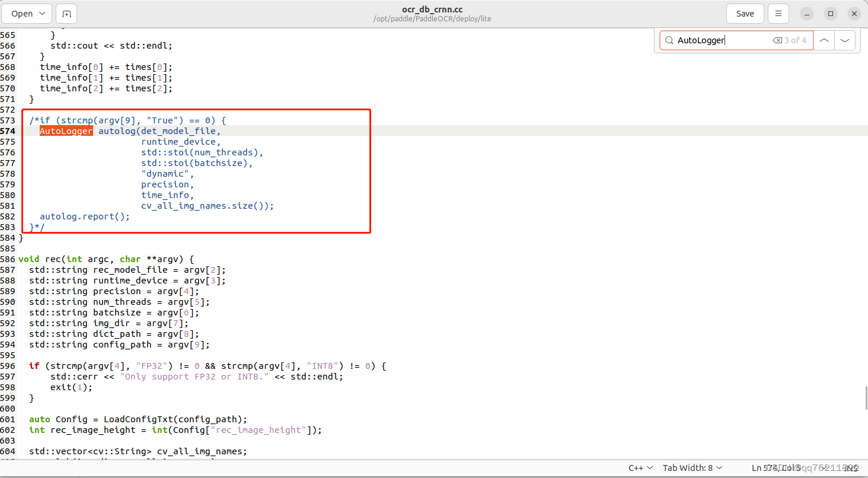The width and height of the screenshot is (868, 478).
Task: Click the maximize window icon
Action: coord(830,13)
